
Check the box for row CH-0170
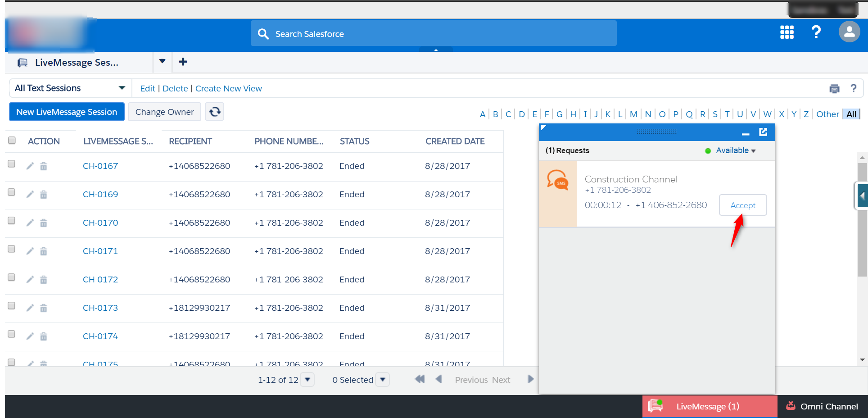click(x=12, y=221)
